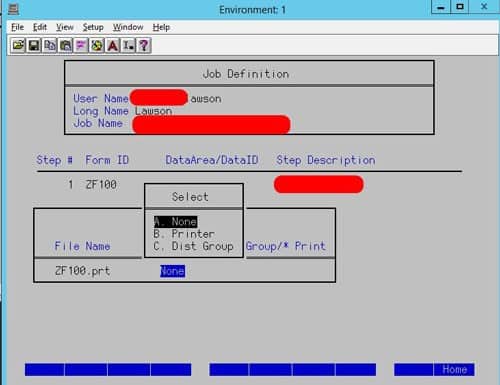Choose C. Dist Group option
This screenshot has width=500, height=385.
(x=193, y=246)
